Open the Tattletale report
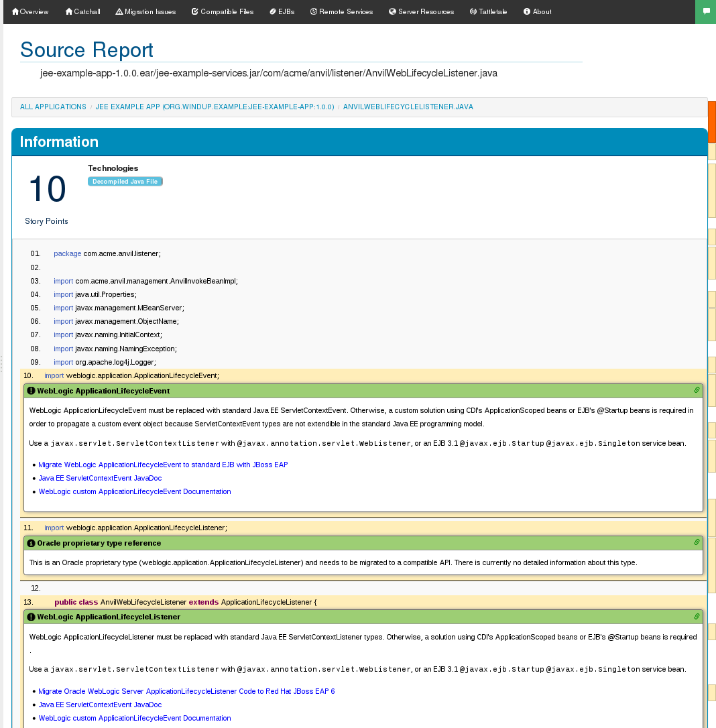The image size is (716, 728). coord(489,11)
